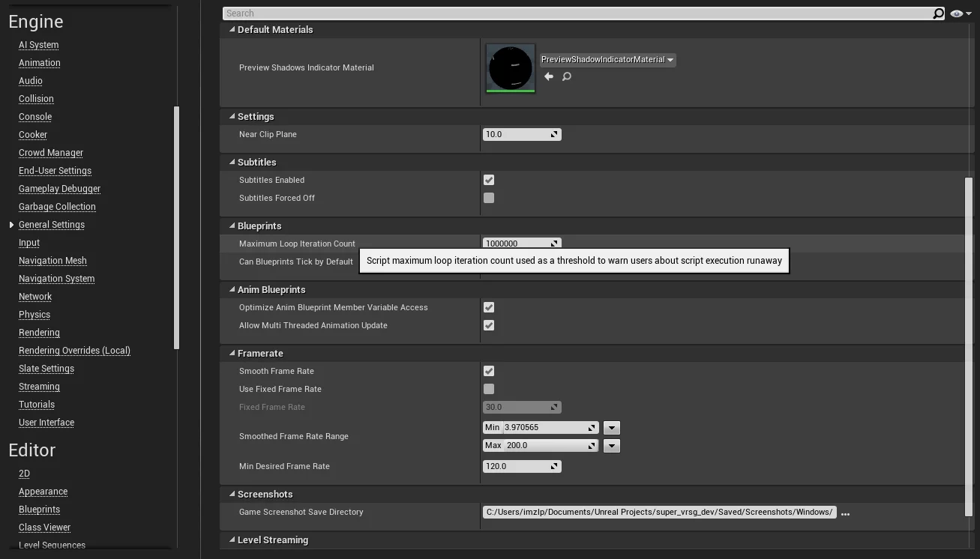Open the eye view options menu
The width and height of the screenshot is (980, 559).
[x=961, y=13]
